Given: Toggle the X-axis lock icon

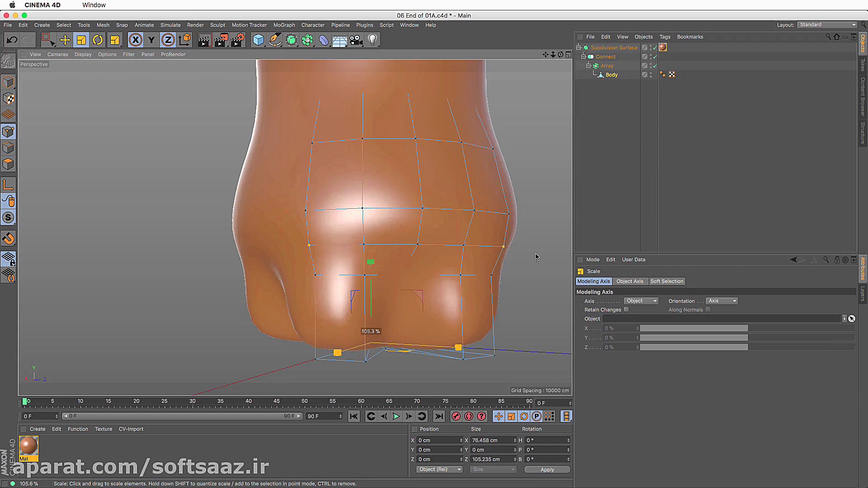Looking at the screenshot, I should click(x=135, y=40).
